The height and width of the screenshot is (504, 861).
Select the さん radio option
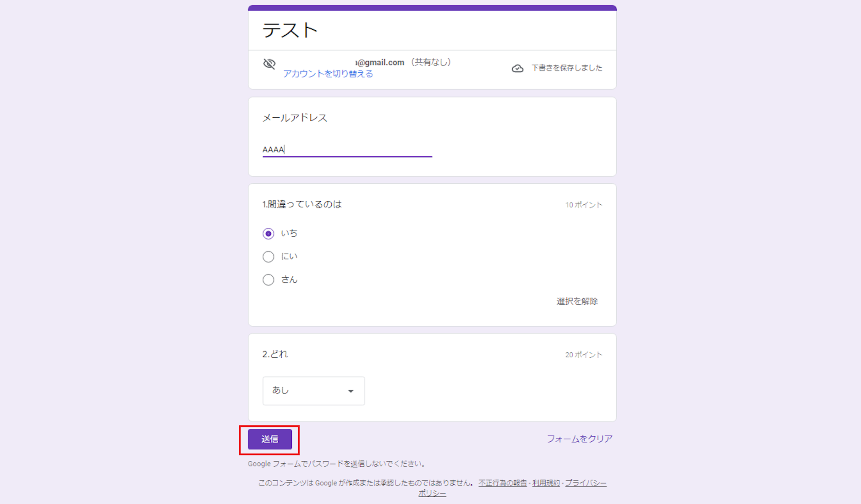268,280
